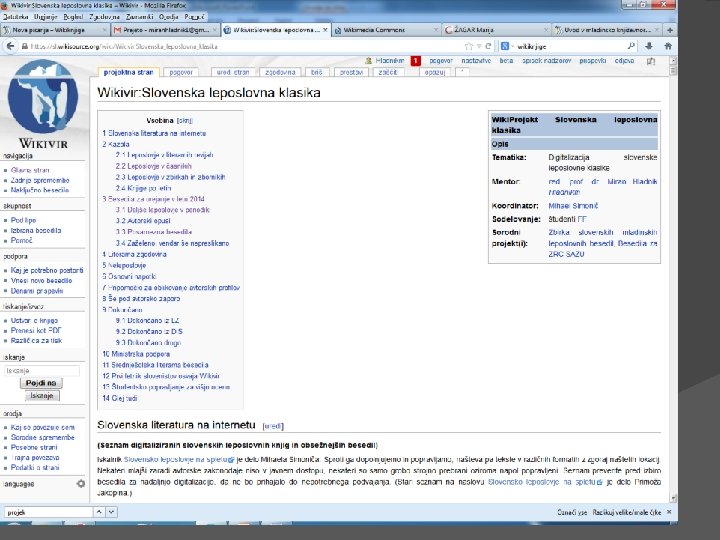Open the Orodja menu
The image size is (720, 540).
(x=169, y=17)
